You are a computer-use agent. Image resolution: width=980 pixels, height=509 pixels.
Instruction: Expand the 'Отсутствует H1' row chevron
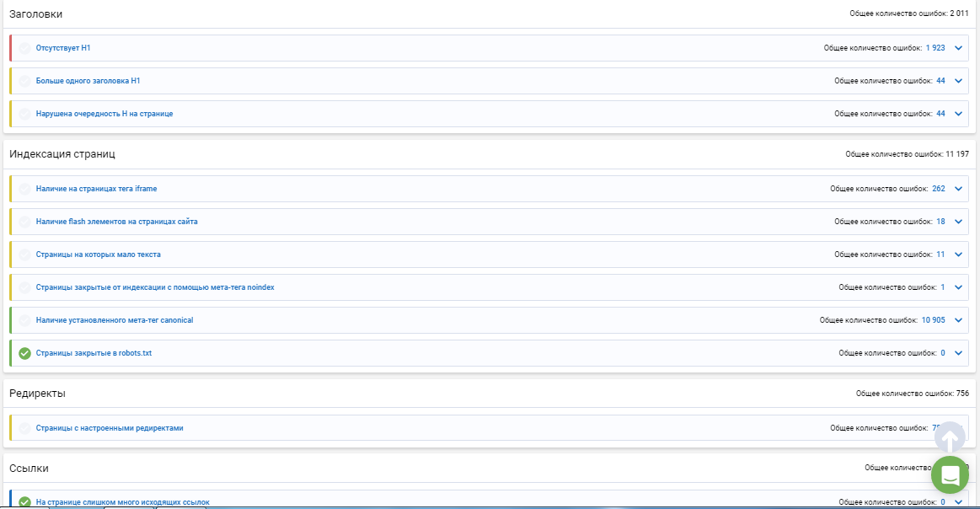958,48
